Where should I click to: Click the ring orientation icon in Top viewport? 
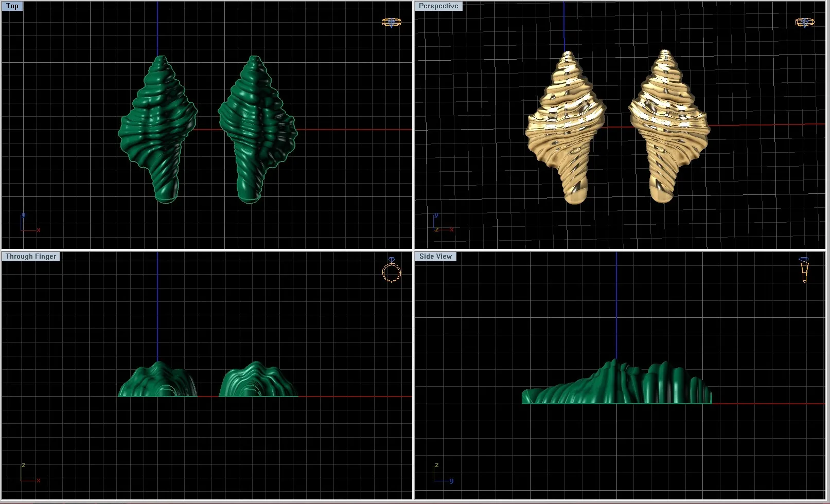[x=391, y=22]
